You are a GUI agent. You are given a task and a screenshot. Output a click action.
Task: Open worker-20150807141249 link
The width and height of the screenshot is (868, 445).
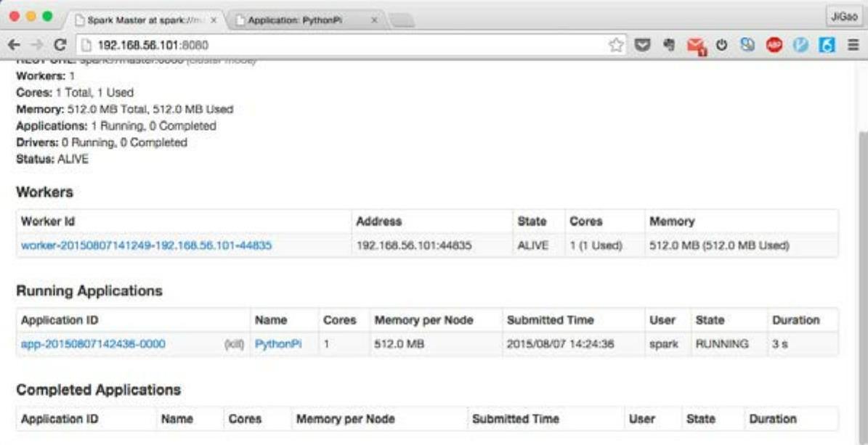(146, 245)
